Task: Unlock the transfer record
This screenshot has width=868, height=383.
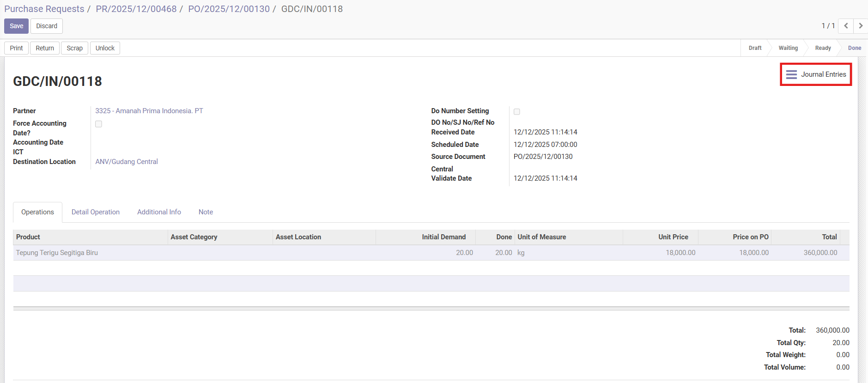Action: [105, 48]
